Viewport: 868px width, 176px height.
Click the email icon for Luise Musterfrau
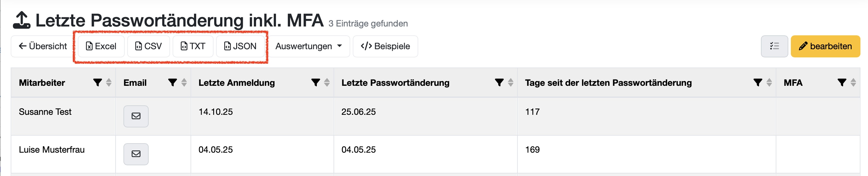tap(136, 154)
